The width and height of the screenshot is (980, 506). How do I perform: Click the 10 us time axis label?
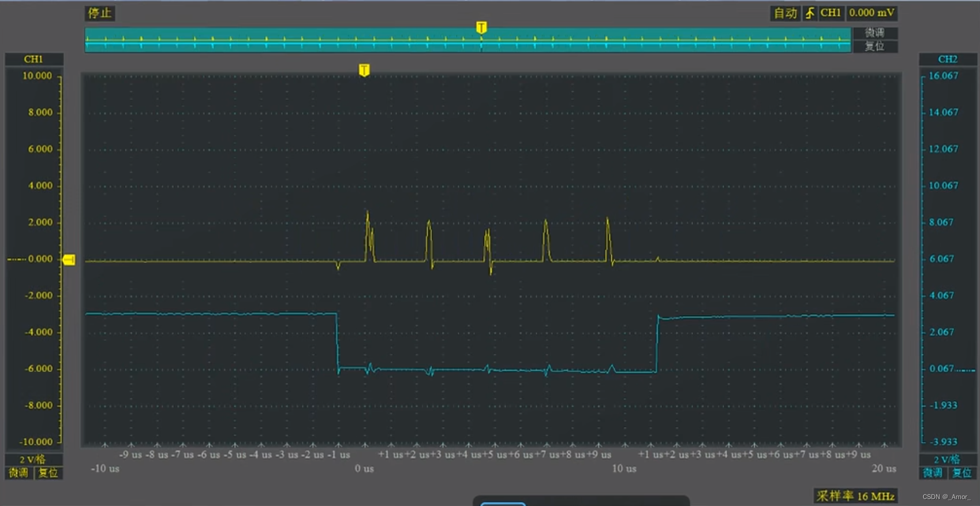[x=624, y=468]
